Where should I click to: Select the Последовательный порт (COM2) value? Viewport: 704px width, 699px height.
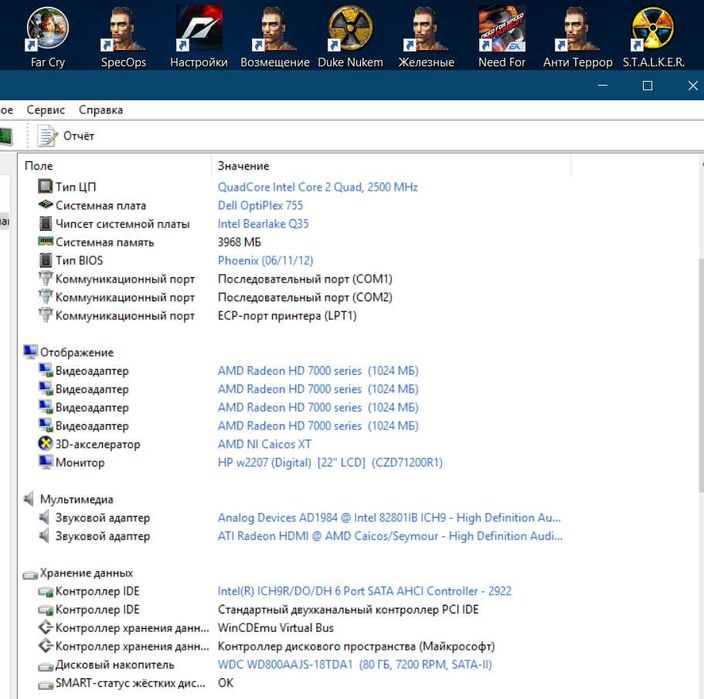pyautogui.click(x=305, y=297)
